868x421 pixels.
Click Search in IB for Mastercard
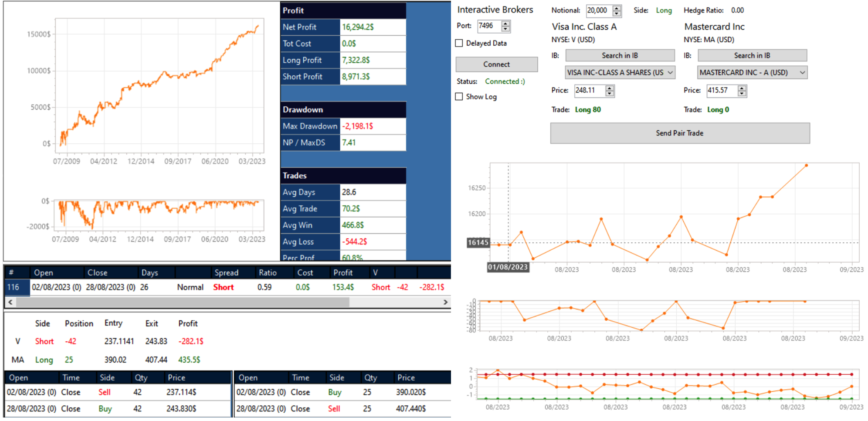tap(752, 55)
